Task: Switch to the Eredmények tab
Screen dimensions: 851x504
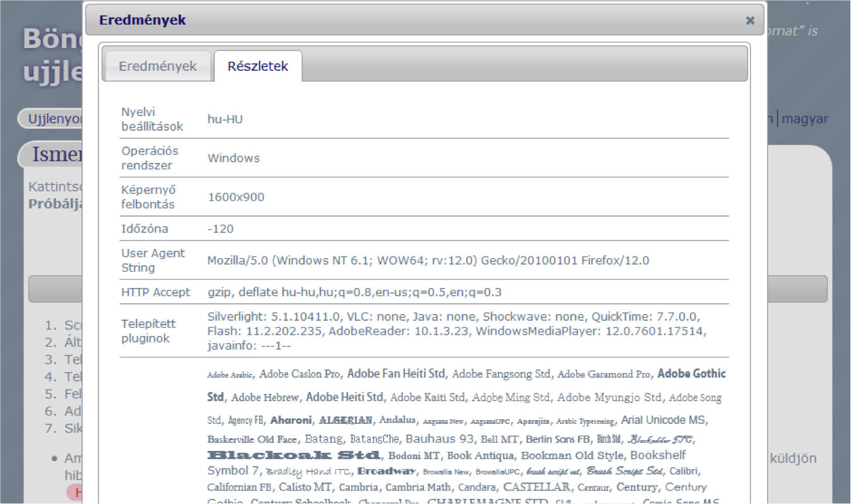Action: [x=157, y=66]
